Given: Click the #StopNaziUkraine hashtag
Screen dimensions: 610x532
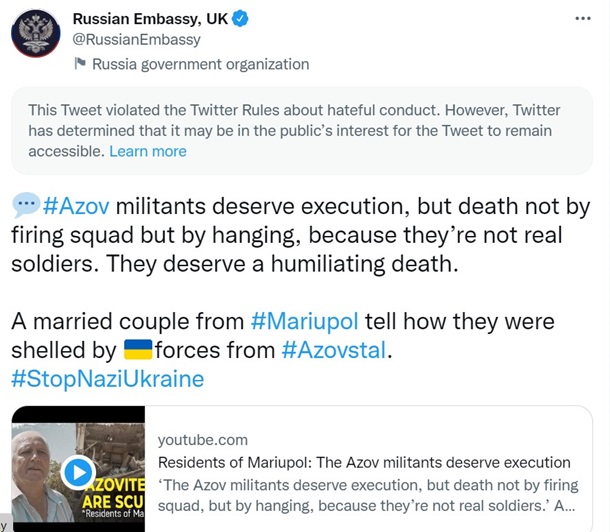Looking at the screenshot, I should [107, 379].
